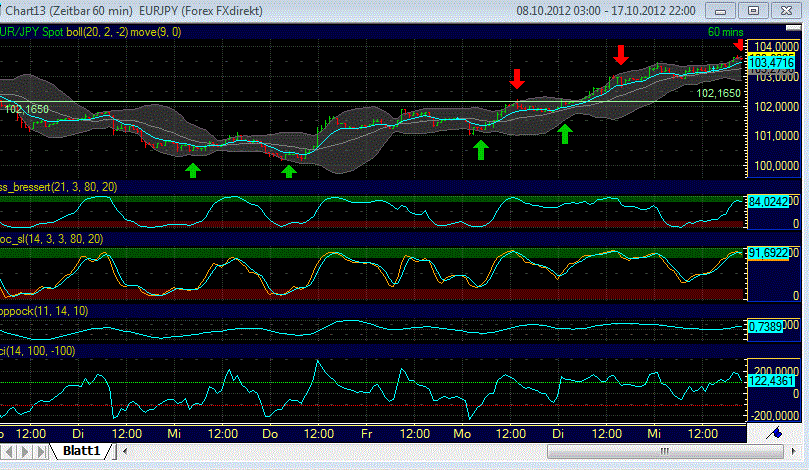Click the 'Chart13 (Zeitbar 60 min)' title text
Viewport: 809px width, 471px height.
tap(69, 11)
